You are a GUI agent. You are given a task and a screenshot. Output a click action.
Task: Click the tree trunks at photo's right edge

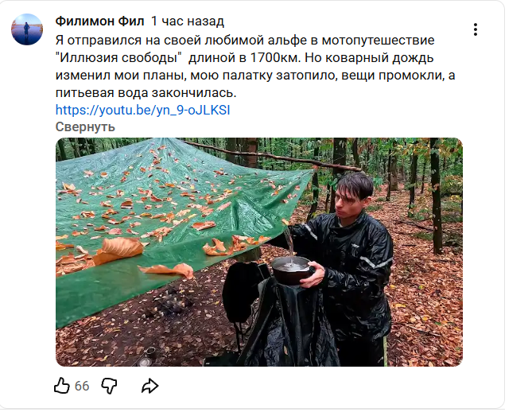pyautogui.click(x=437, y=196)
